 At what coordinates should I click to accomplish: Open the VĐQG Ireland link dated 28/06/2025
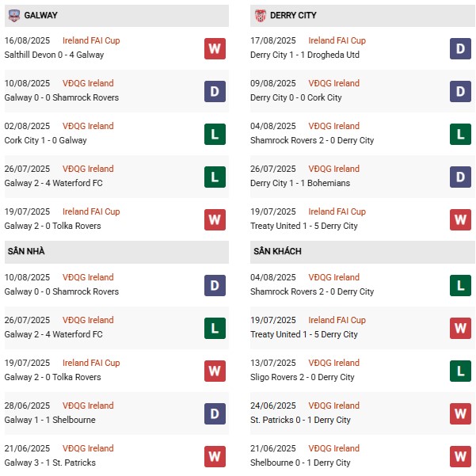(88, 406)
